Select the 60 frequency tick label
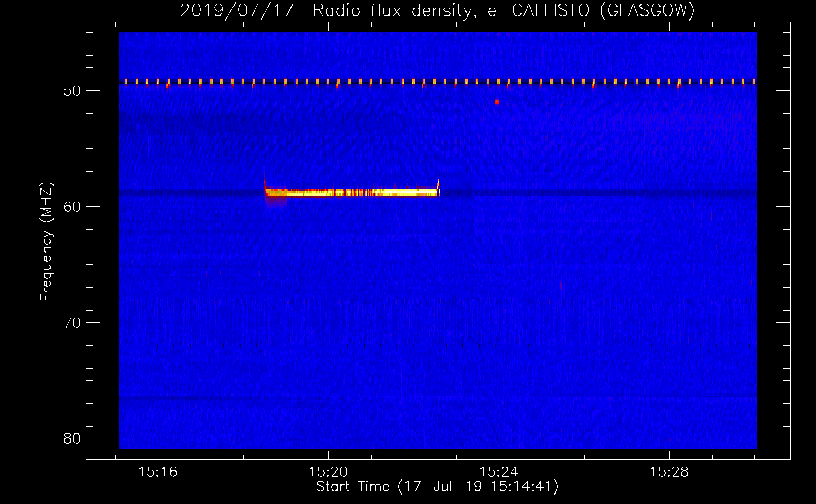The image size is (816, 504). coord(72,207)
